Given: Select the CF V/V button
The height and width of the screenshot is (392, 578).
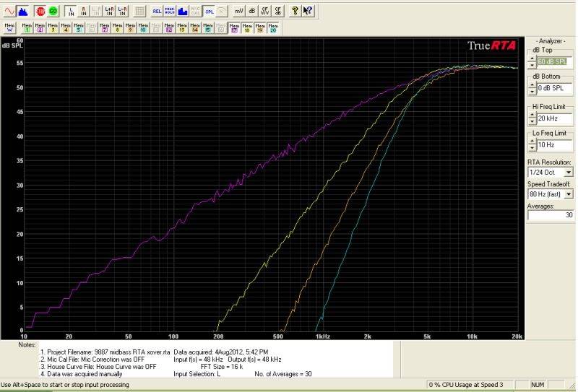Looking at the screenshot, I should point(264,11).
